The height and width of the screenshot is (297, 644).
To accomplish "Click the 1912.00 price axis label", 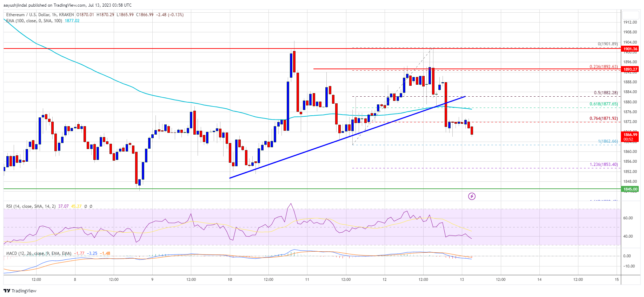I will pyautogui.click(x=630, y=22).
